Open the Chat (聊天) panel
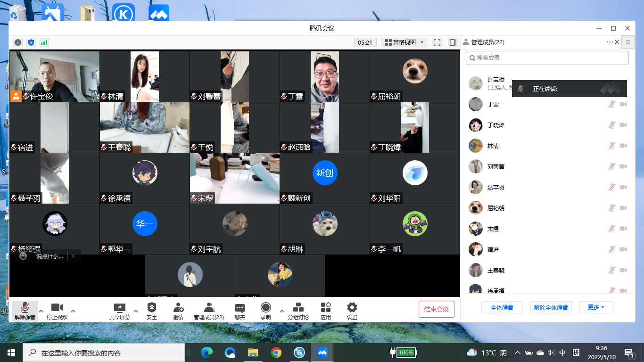This screenshot has height=362, width=644. tap(240, 311)
